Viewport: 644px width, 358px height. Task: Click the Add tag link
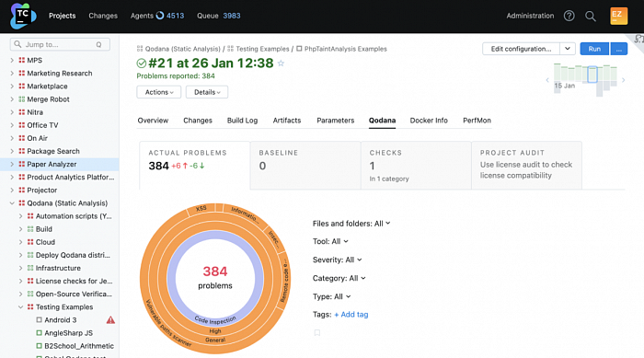[351, 315]
